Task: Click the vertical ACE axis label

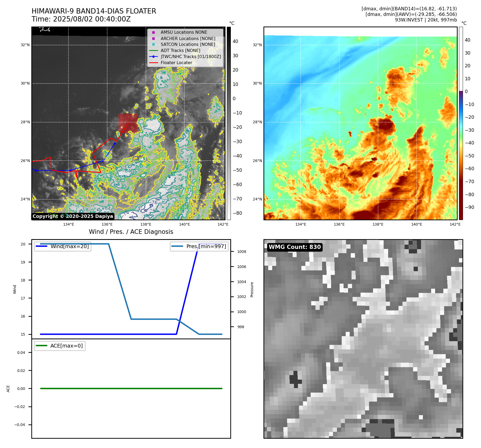Action: 8,389
